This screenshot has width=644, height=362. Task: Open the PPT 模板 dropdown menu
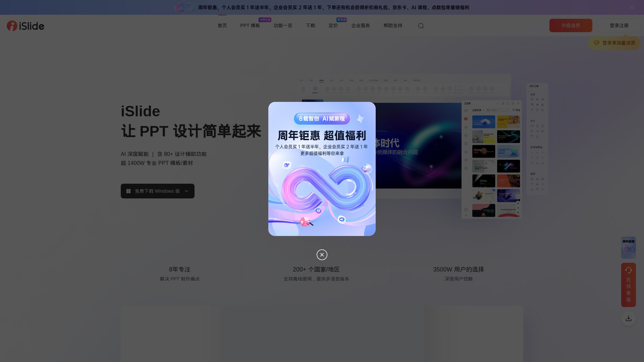click(250, 25)
